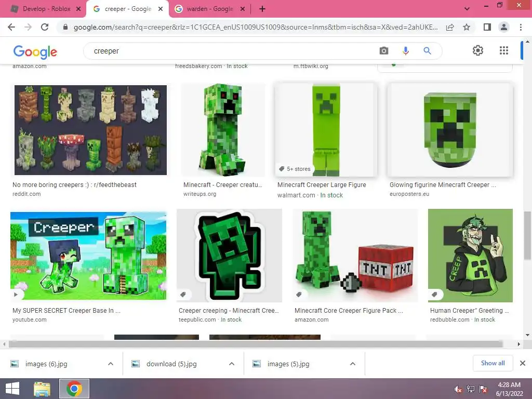Click Chrome icon in the taskbar

[x=74, y=389]
